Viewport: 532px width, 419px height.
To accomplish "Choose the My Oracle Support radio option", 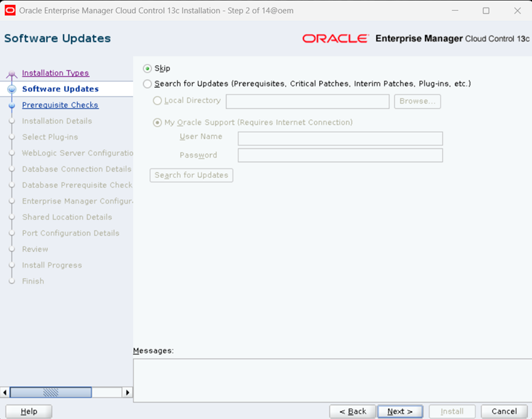I will click(x=157, y=123).
